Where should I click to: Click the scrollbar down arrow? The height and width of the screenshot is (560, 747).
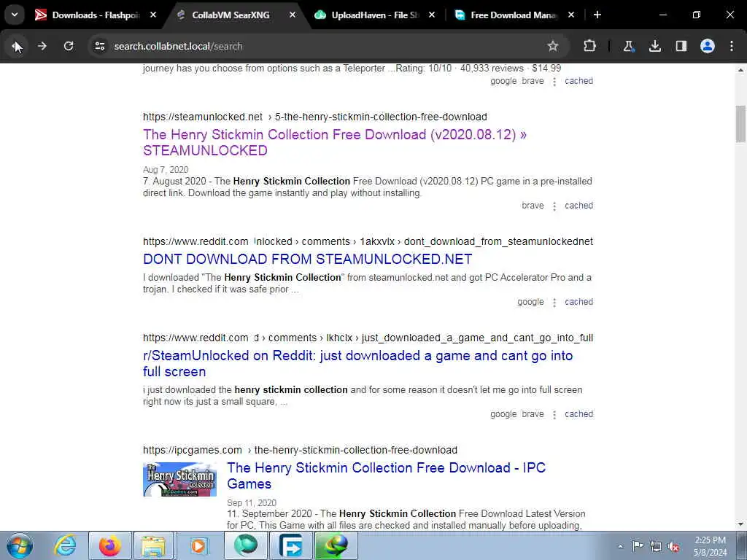(740, 524)
